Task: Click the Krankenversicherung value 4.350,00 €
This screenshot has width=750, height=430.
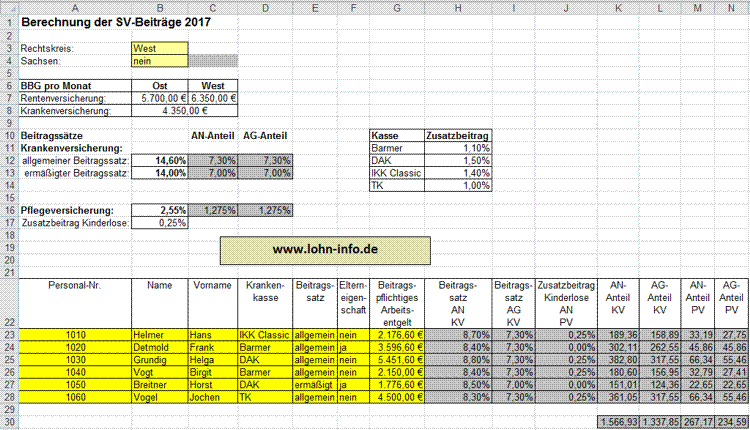Action: 185,110
